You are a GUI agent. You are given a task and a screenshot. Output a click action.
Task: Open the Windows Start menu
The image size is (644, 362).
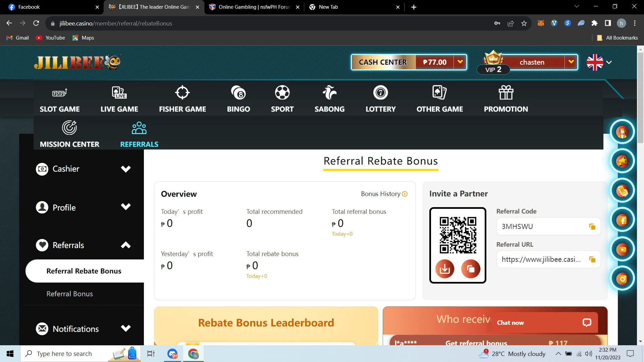(x=10, y=354)
